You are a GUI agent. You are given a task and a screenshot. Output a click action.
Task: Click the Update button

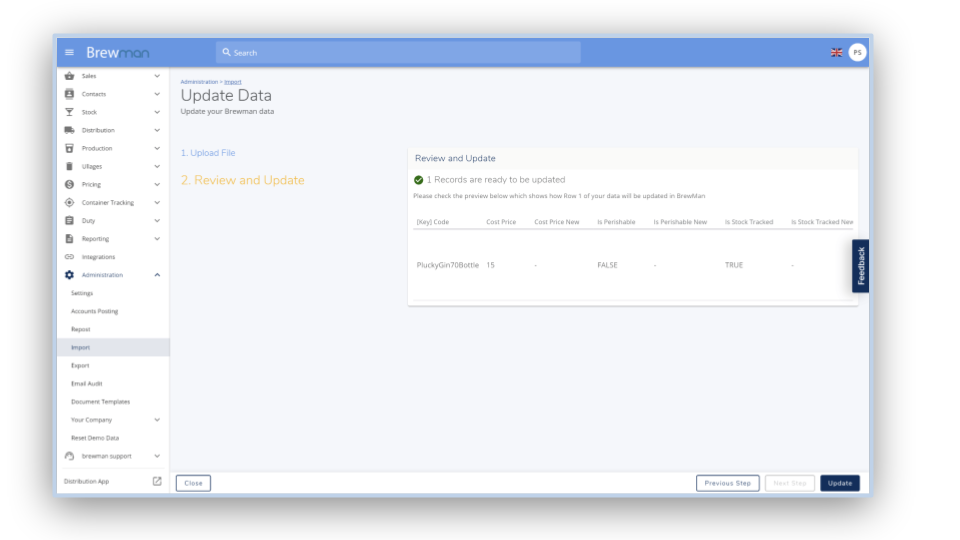[840, 483]
